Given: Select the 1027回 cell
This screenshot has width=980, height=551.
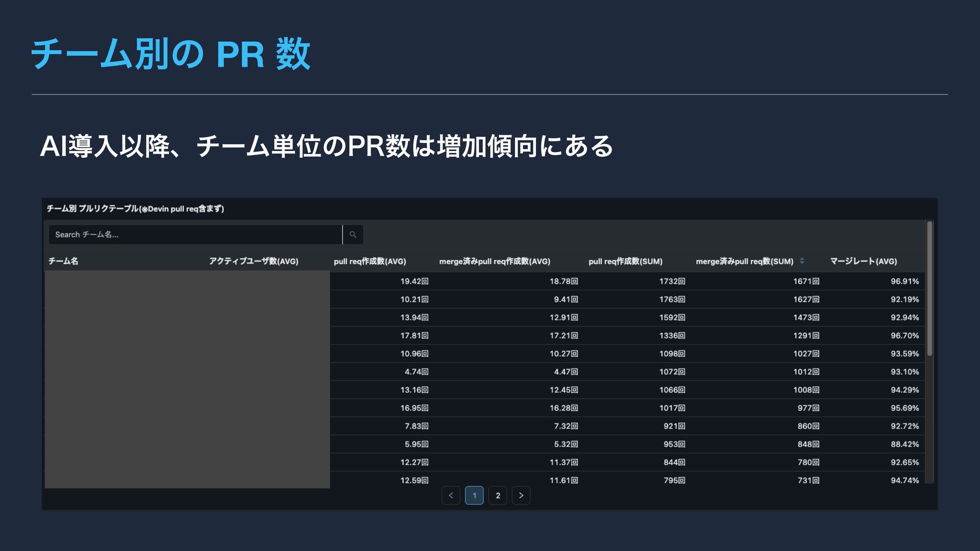Looking at the screenshot, I should pyautogui.click(x=806, y=354).
